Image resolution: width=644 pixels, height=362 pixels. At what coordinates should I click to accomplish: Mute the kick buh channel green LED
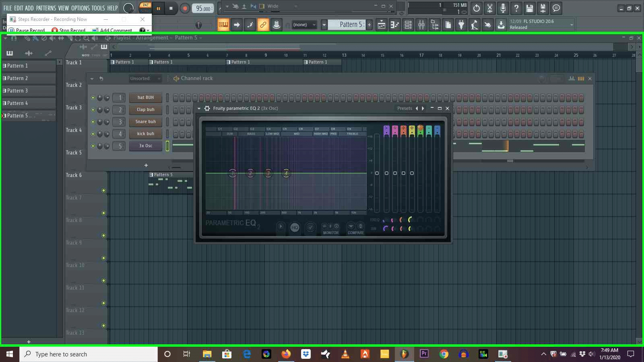(x=93, y=134)
